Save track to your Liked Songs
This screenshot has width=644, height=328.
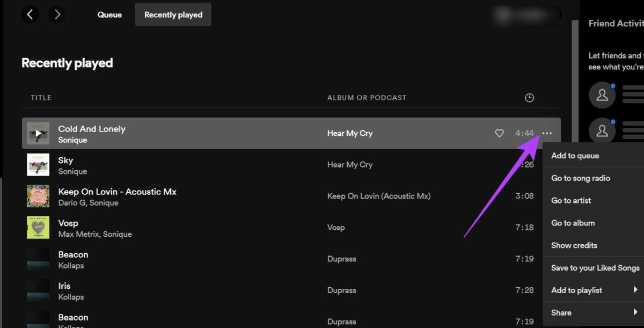tap(595, 268)
